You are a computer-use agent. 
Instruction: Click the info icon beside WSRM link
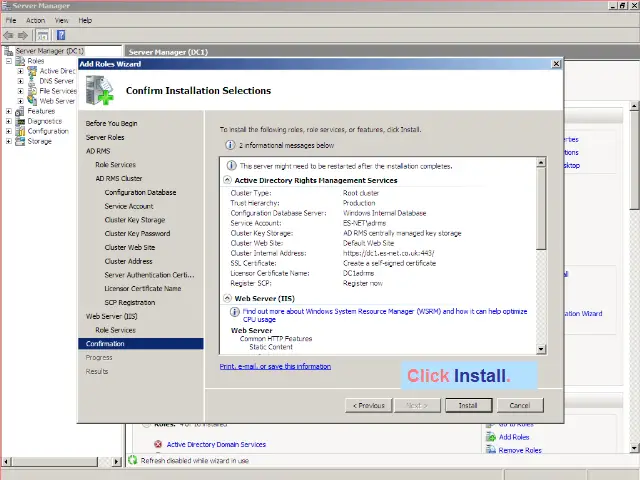coord(234,312)
